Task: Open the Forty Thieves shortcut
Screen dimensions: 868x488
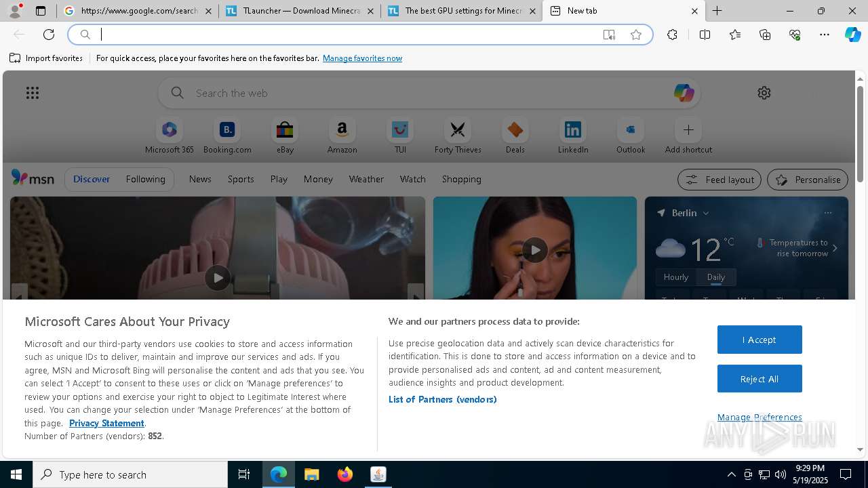Action: point(458,136)
